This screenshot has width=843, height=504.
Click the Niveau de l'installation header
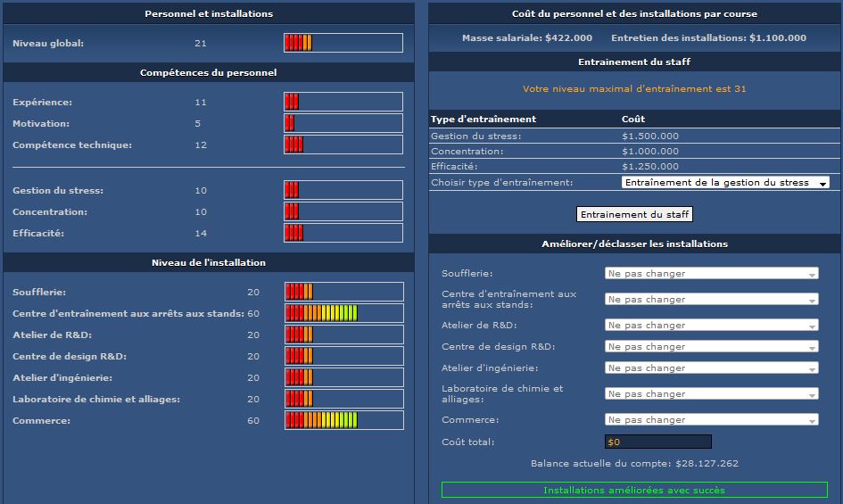pyautogui.click(x=209, y=262)
